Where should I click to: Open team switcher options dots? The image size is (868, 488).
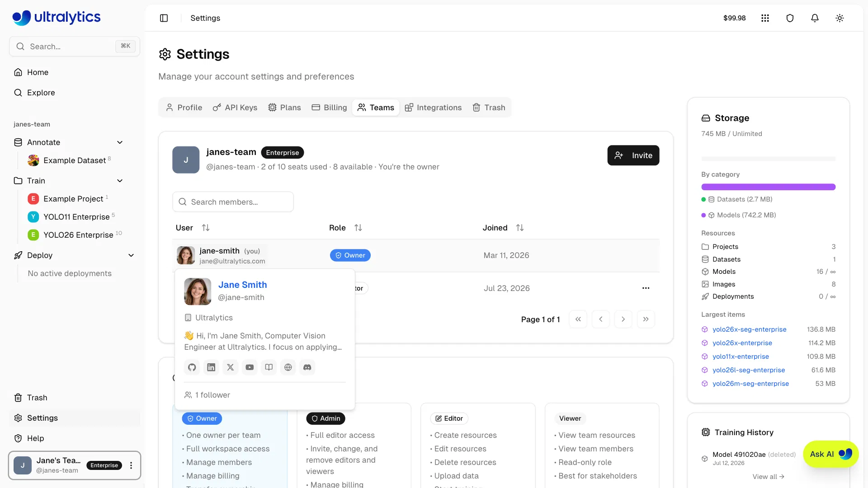coord(131,465)
